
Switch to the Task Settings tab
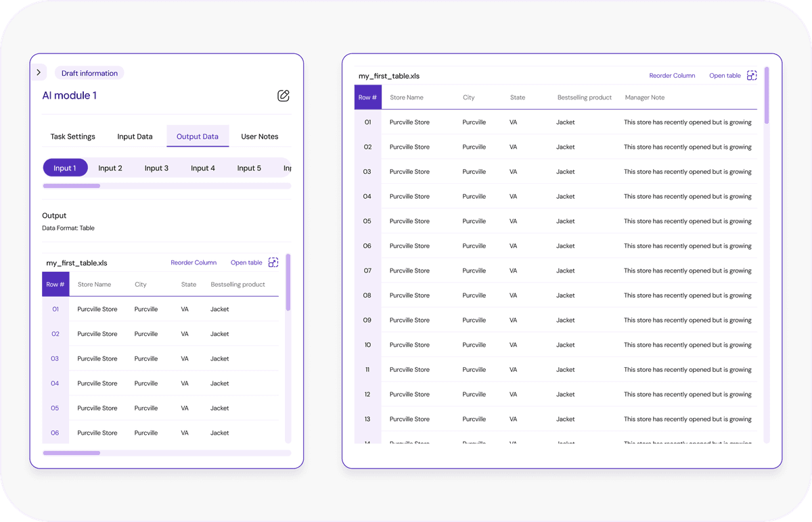[x=72, y=137]
